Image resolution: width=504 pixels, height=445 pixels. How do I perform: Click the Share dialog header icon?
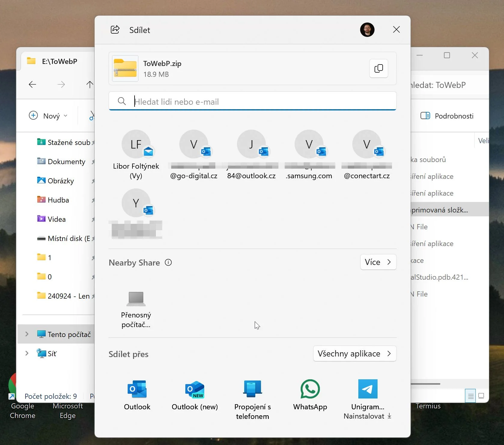(115, 30)
